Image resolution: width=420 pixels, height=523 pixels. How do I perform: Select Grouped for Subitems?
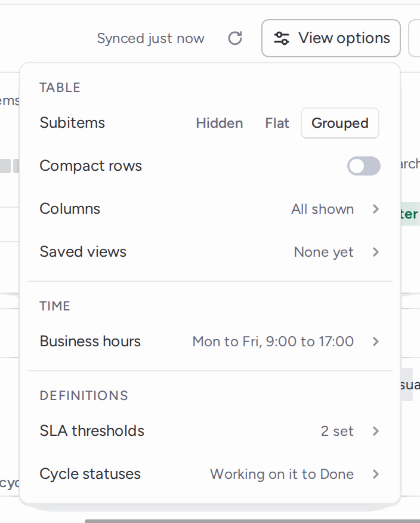click(x=340, y=123)
